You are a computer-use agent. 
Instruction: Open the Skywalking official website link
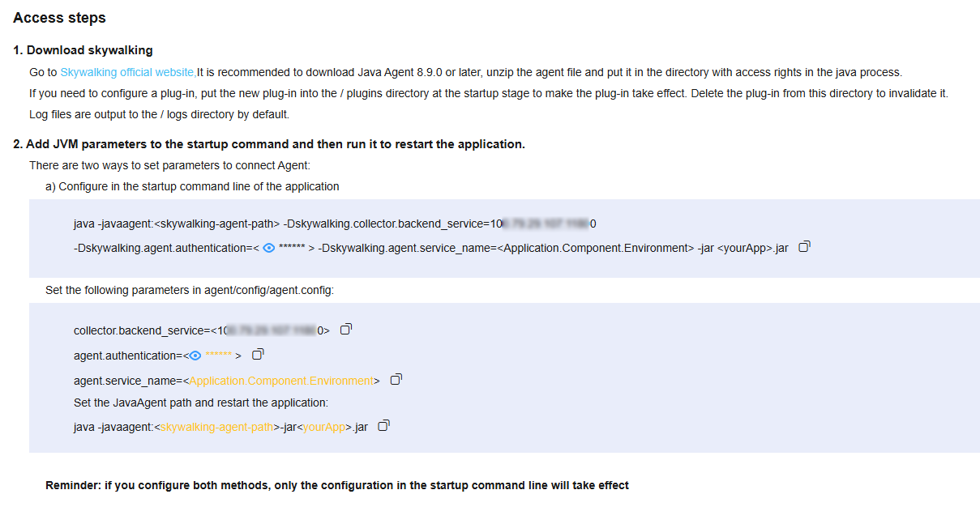pyautogui.click(x=128, y=72)
